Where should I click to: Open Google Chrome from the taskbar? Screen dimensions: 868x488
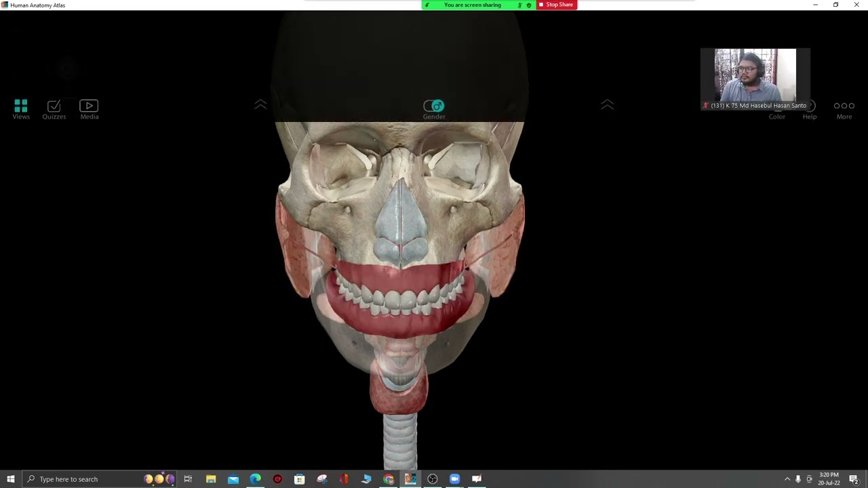(x=389, y=479)
